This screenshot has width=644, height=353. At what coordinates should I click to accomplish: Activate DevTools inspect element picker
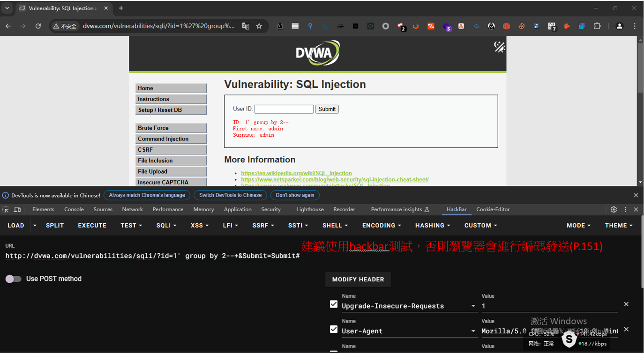pyautogui.click(x=6, y=209)
